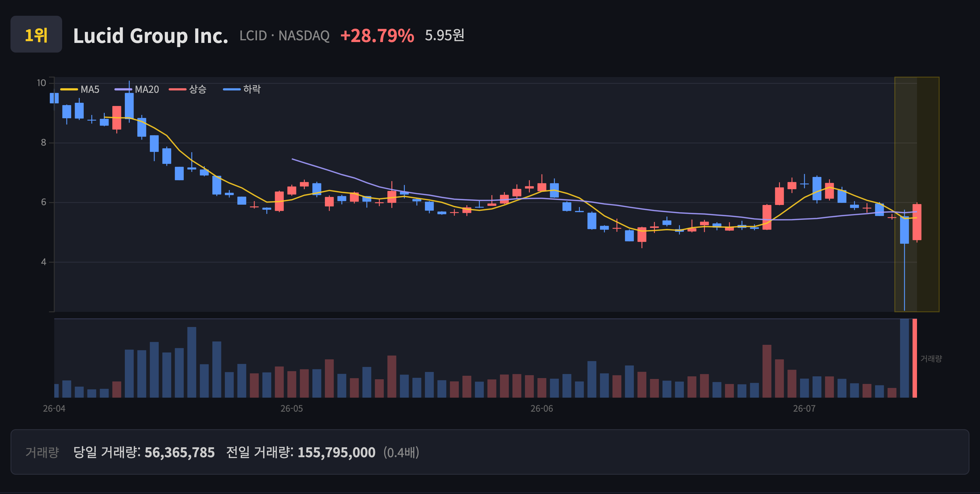Click the blue 하락 legend line swatch
Viewport: 980px width, 494px height.
pyautogui.click(x=232, y=90)
